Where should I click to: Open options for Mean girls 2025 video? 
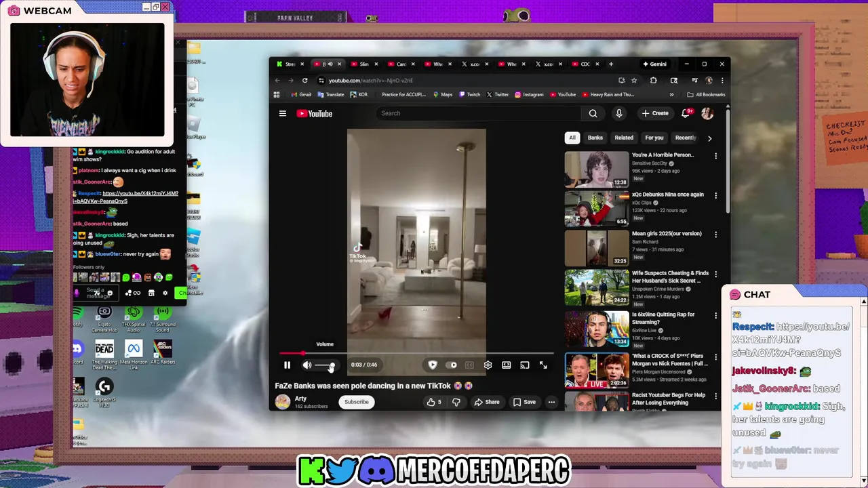[715, 235]
